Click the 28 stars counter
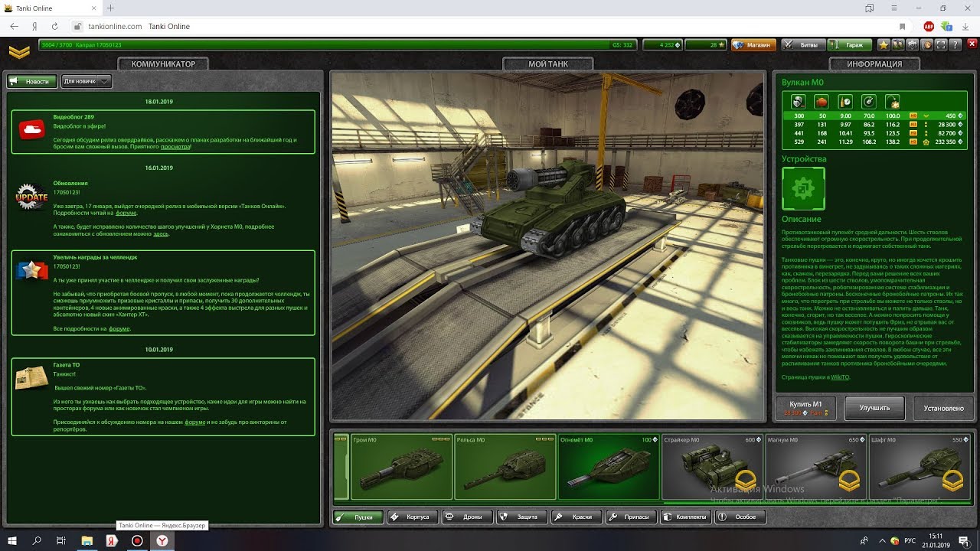Screen dimensions: 980x551 707,45
